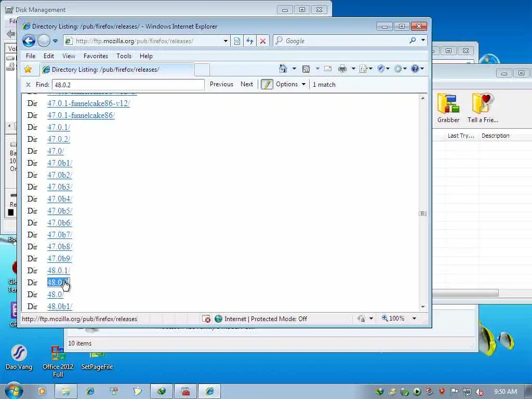The height and width of the screenshot is (399, 532).
Task: Sort by the Description column header
Action: point(495,136)
